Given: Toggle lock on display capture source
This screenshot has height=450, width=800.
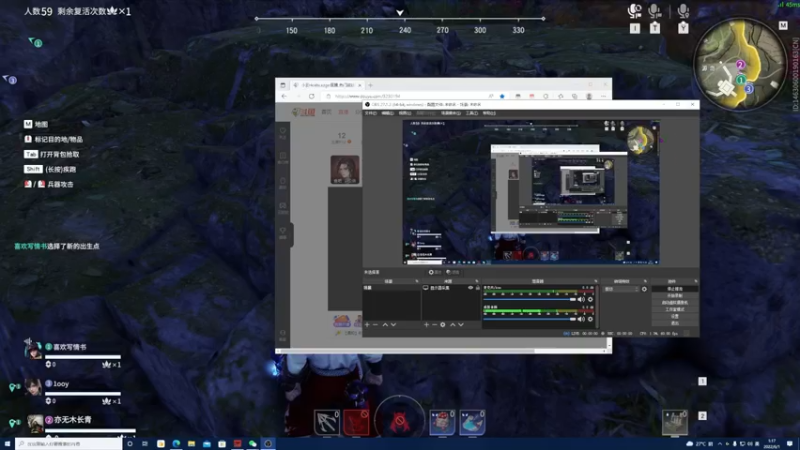Looking at the screenshot, I should tap(478, 288).
